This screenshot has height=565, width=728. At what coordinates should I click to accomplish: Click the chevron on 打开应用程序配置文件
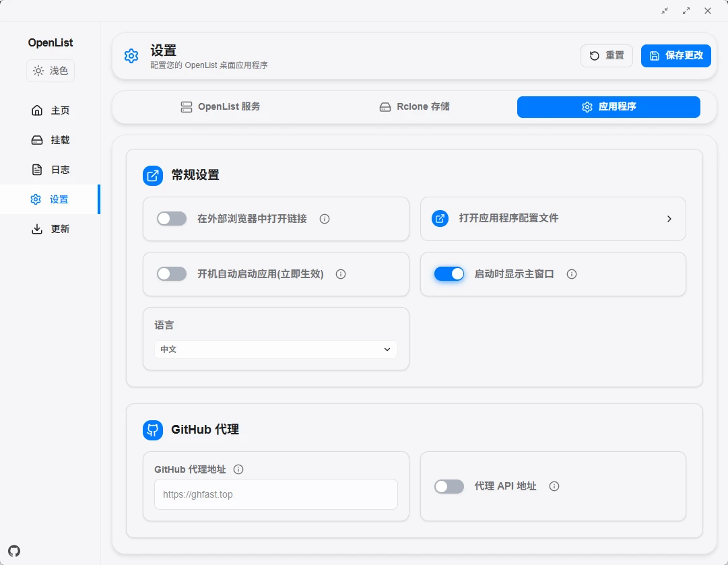(669, 219)
